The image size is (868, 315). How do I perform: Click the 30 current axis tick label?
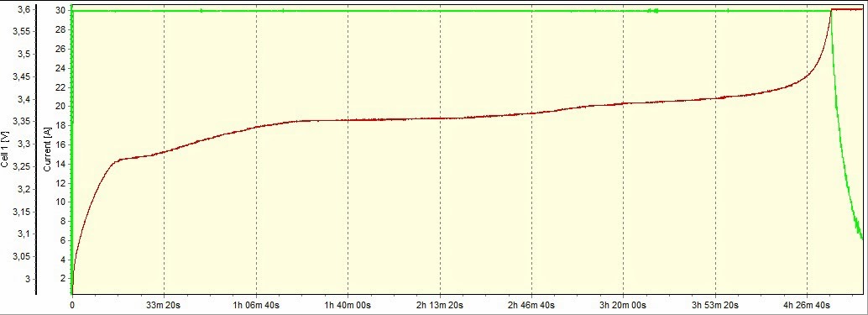pos(61,11)
